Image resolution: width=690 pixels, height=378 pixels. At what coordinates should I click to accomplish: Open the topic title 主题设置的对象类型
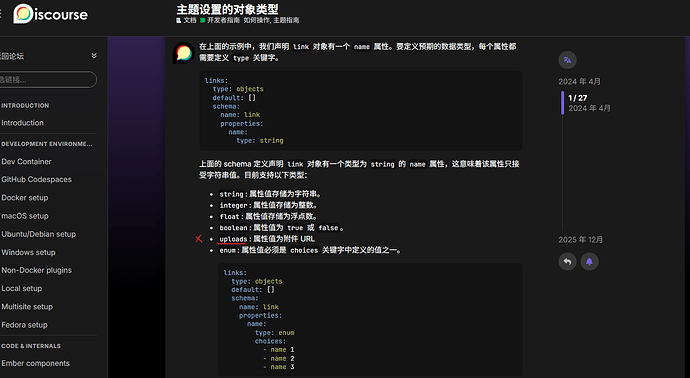[227, 9]
